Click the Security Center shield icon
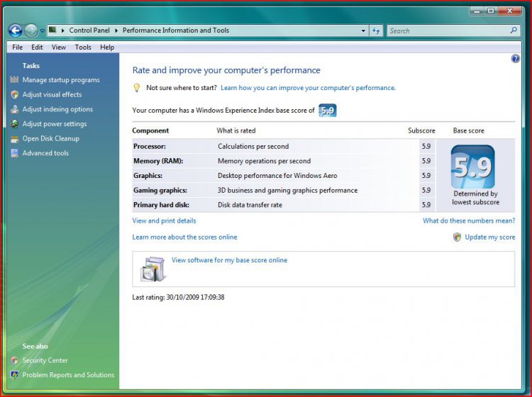This screenshot has height=397, width=532. (14, 360)
